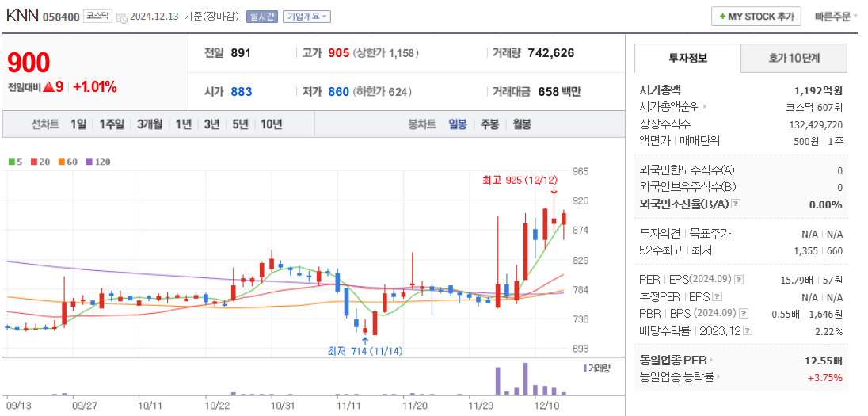Click the 시가총액 label
The height and width of the screenshot is (416, 868).
(660, 90)
